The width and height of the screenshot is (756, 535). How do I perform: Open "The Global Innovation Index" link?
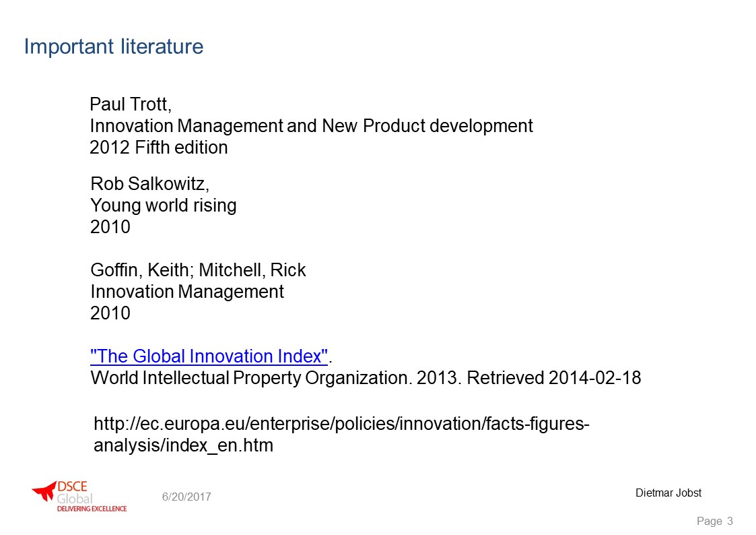point(209,356)
